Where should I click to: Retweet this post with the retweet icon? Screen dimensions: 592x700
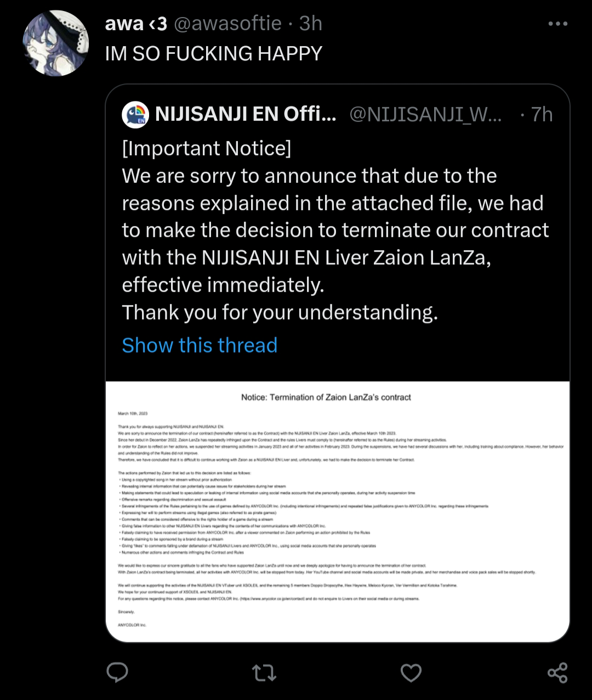coord(264,673)
